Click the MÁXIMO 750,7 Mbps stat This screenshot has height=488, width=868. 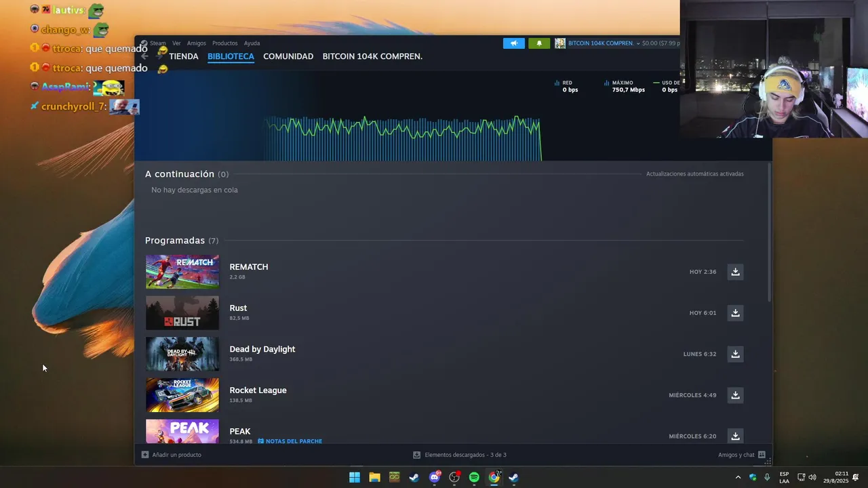point(625,86)
